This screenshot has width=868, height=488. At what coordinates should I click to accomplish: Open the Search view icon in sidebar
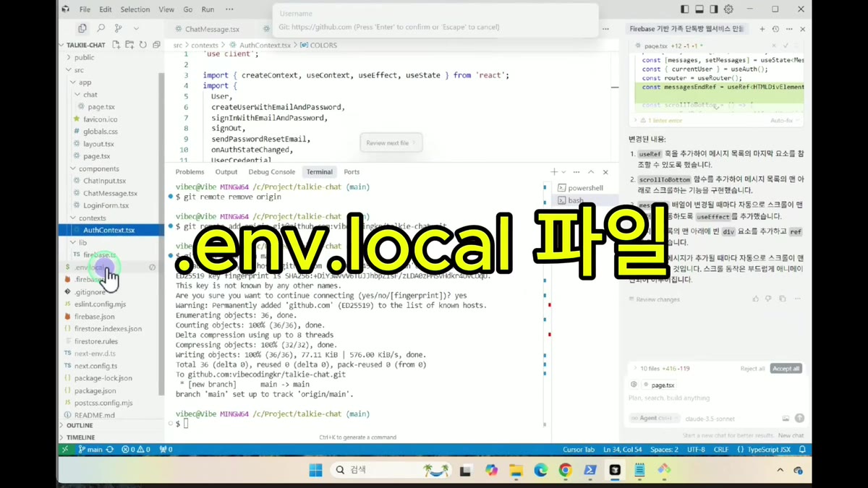click(101, 29)
